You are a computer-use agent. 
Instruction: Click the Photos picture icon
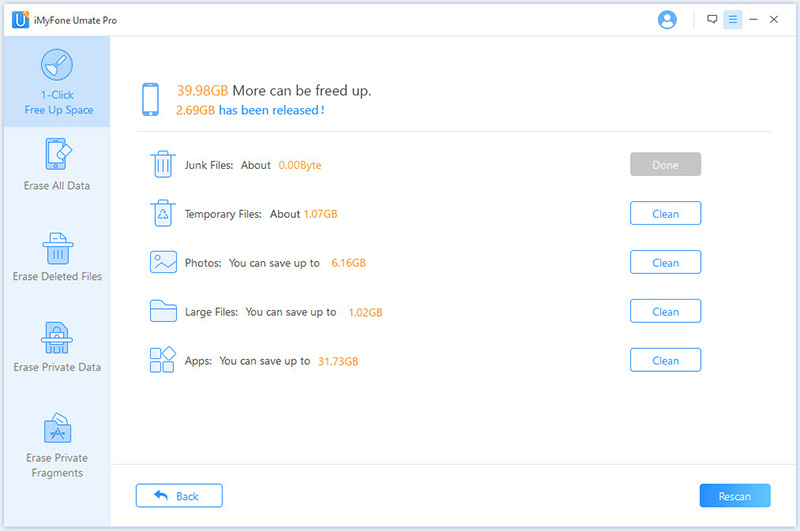pyautogui.click(x=163, y=262)
